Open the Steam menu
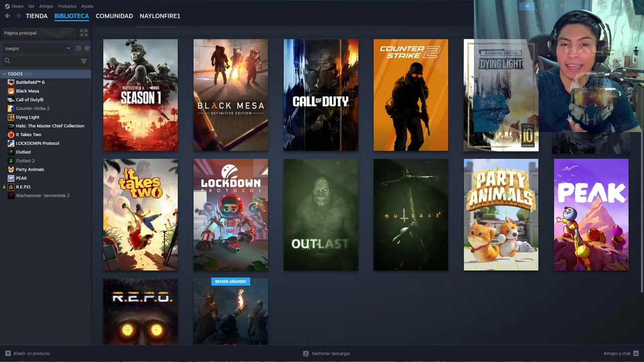Screen dimensions: 644x362 (x=18, y=6)
